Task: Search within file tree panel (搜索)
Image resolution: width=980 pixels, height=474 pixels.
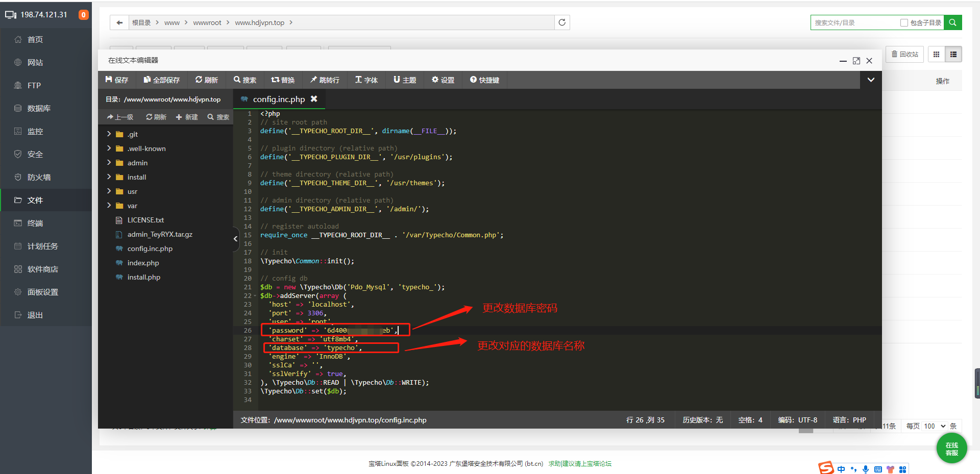Action: tap(218, 117)
